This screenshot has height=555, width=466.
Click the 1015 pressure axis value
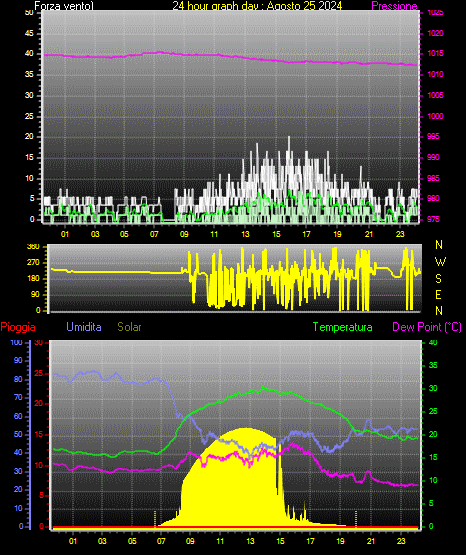pyautogui.click(x=435, y=53)
